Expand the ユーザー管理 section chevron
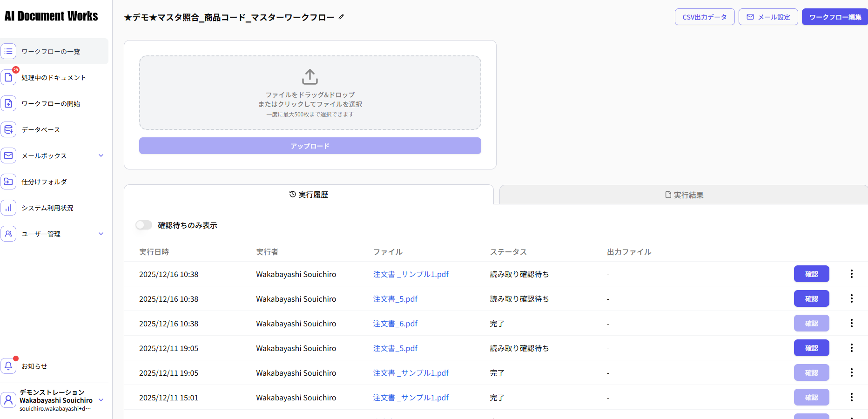The width and height of the screenshot is (868, 419). coord(101,233)
